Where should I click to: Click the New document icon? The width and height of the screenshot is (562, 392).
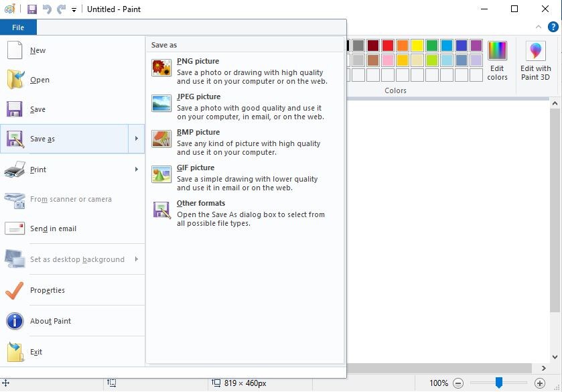tap(15, 50)
